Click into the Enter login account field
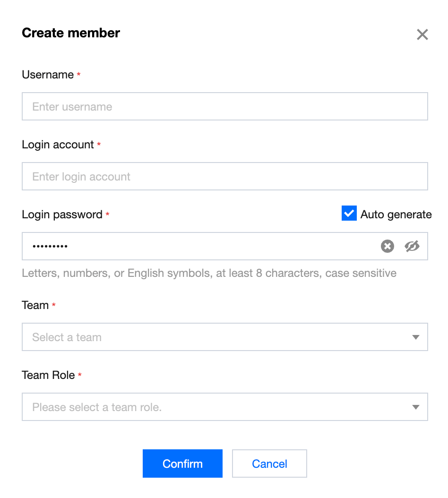Viewport: 448px width, 498px height. click(x=224, y=177)
